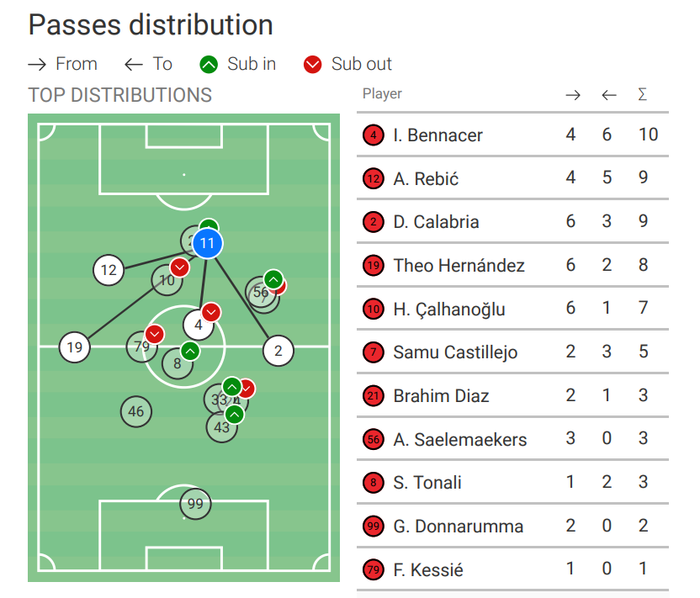
Task: Sort by the sum sigma column header
Action: tap(643, 94)
